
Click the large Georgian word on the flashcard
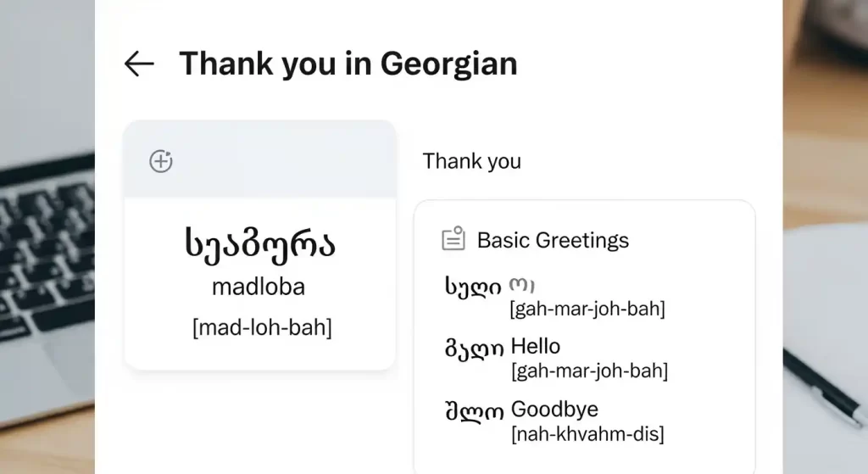pos(259,243)
